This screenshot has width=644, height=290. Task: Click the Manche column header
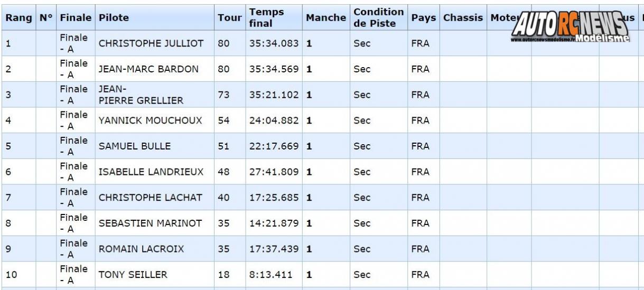tap(326, 18)
